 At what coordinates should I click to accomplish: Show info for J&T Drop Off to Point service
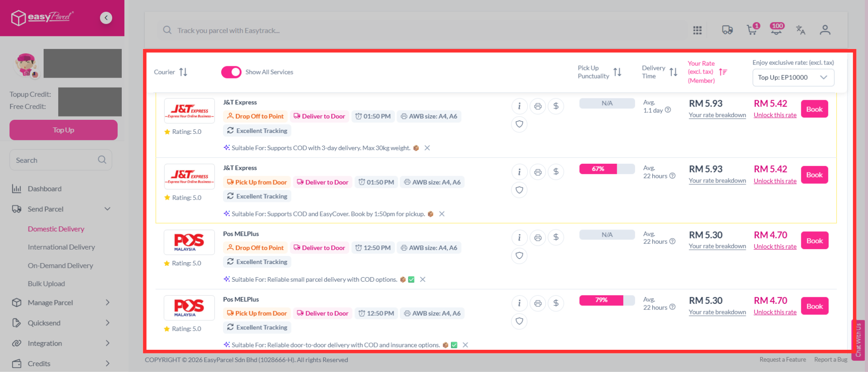point(519,106)
